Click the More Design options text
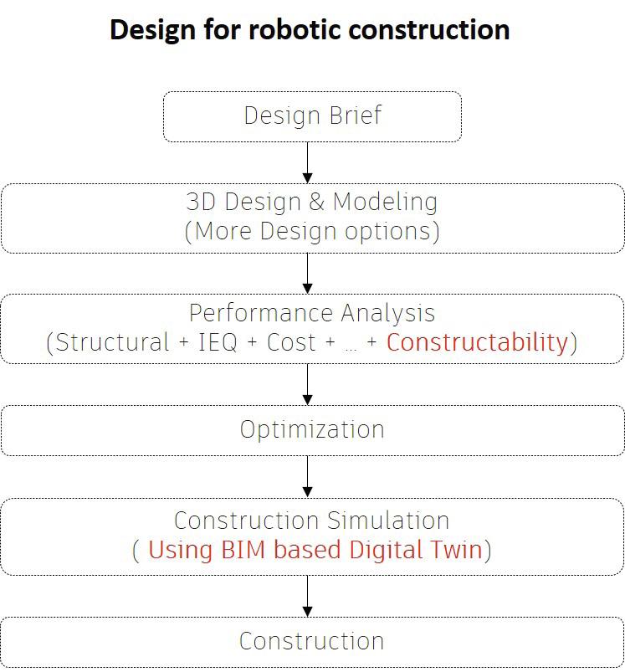 click(312, 232)
